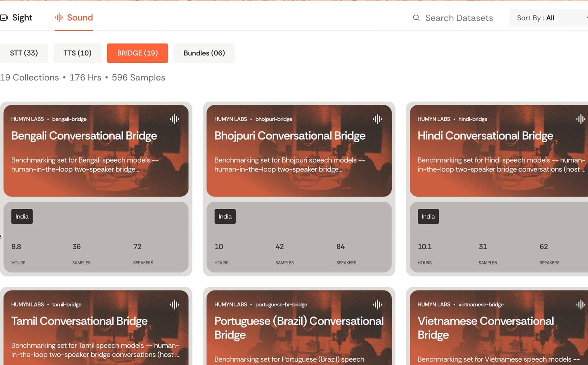The image size is (588, 365).
Task: Click waveform icon on Hindi Conversational Bridge card
Action: coord(581,119)
